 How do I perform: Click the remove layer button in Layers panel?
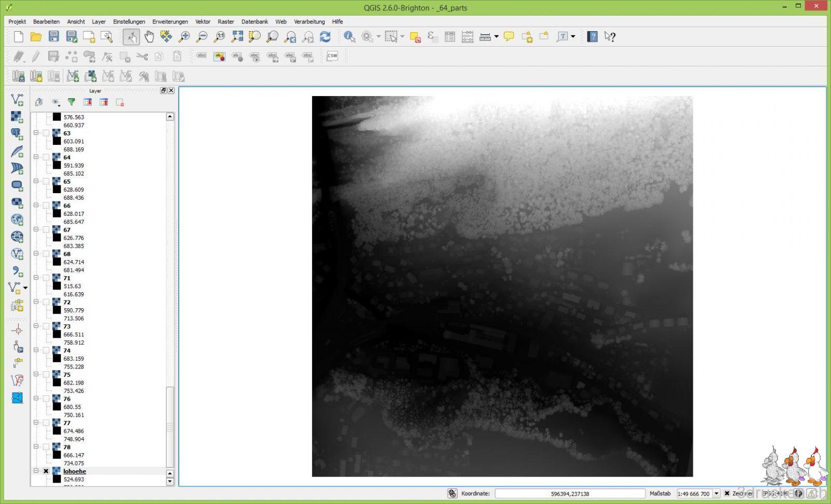pyautogui.click(x=120, y=102)
